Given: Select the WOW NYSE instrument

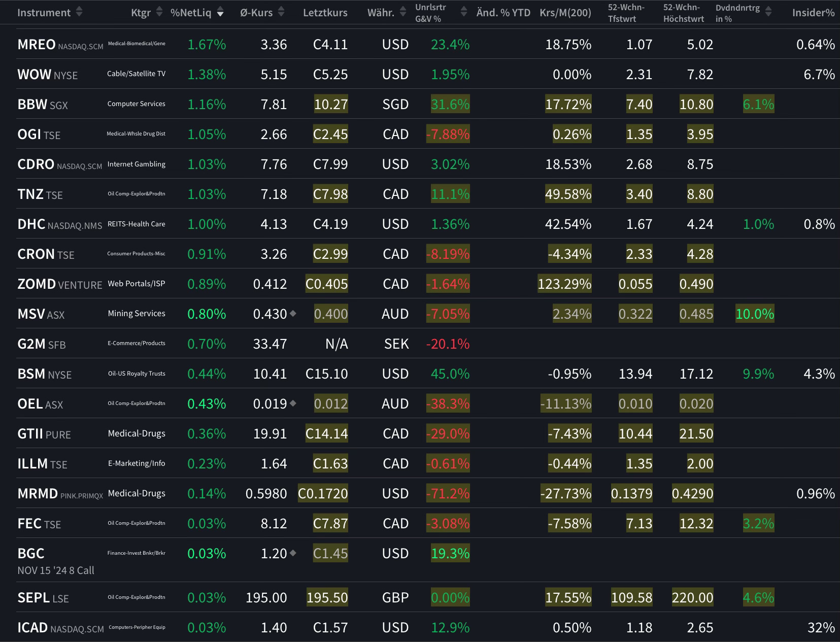Looking at the screenshot, I should pos(48,75).
